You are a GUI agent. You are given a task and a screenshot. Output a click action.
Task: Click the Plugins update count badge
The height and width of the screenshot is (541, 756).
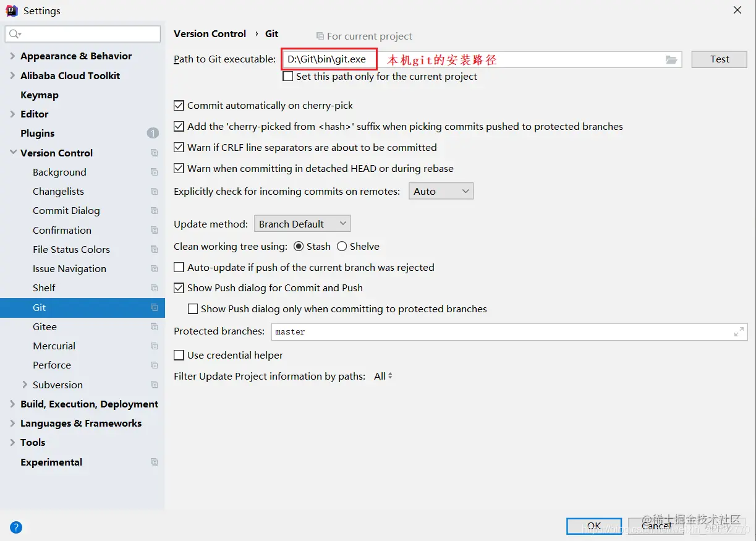153,133
